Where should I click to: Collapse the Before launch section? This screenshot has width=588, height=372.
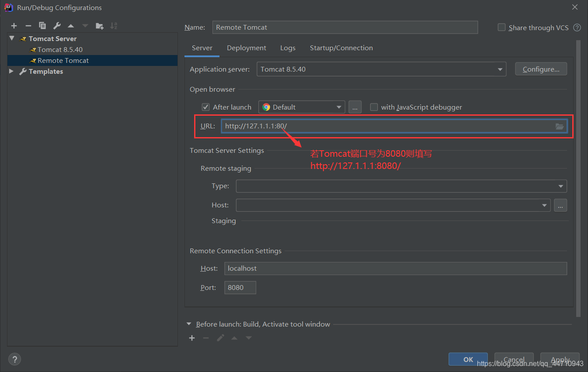point(189,324)
